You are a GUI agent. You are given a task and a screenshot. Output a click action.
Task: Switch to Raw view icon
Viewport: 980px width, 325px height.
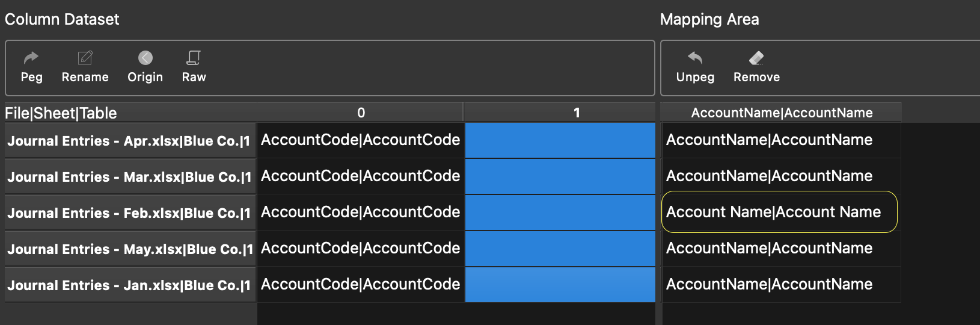[x=194, y=58]
